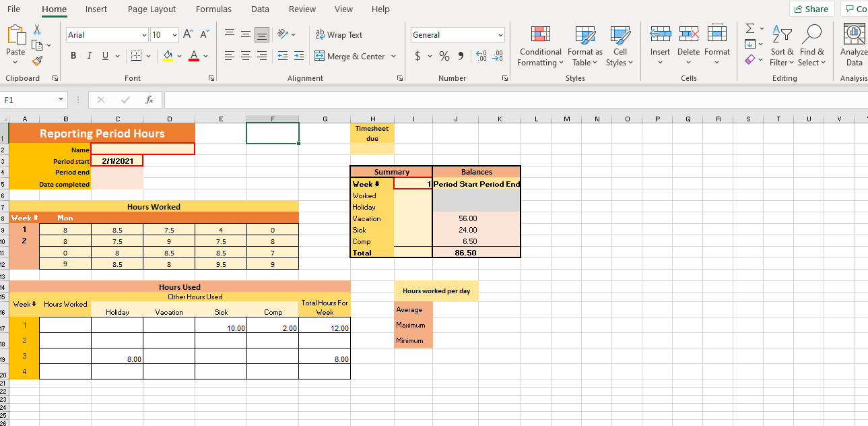Set Middle Align for cell content

coord(246,34)
